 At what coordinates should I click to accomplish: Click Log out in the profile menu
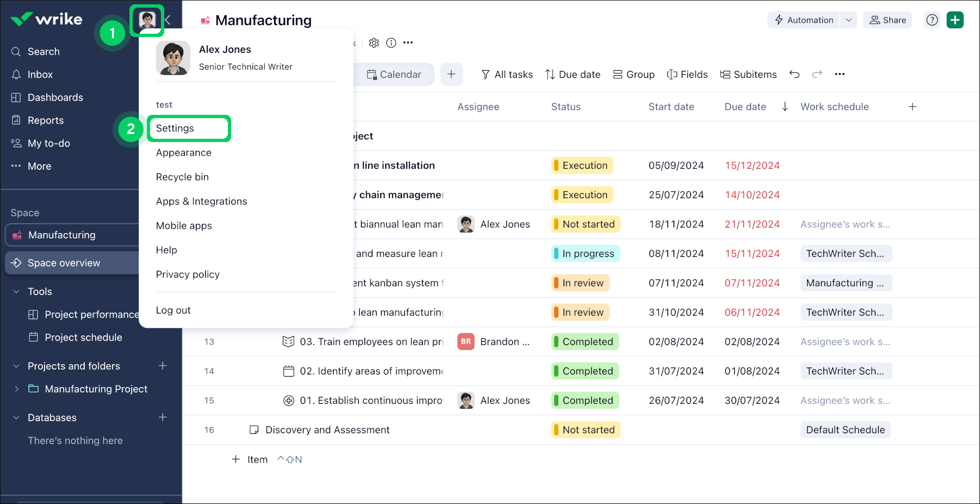tap(173, 310)
